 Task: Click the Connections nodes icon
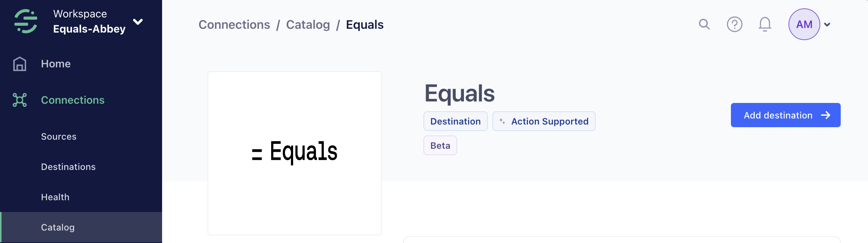click(x=20, y=100)
